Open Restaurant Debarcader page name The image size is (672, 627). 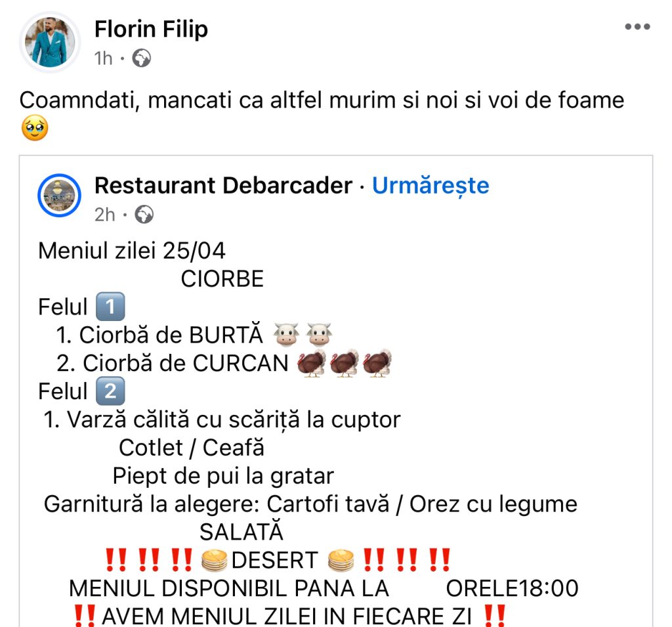tap(223, 185)
